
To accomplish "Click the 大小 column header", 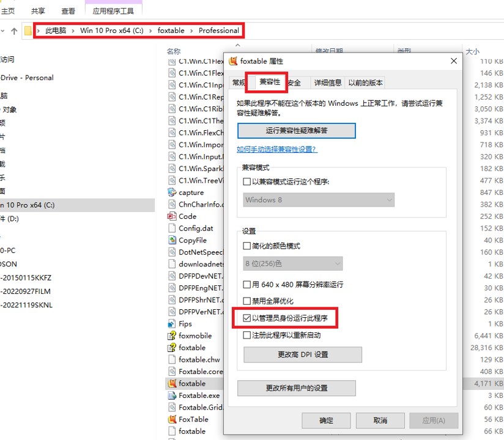I will point(472,52).
